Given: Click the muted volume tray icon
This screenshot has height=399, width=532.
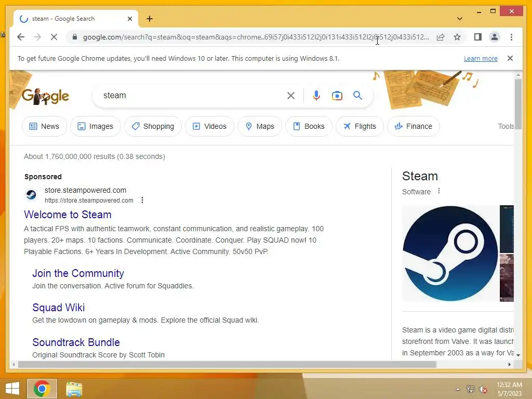Looking at the screenshot, I should pyautogui.click(x=483, y=389).
